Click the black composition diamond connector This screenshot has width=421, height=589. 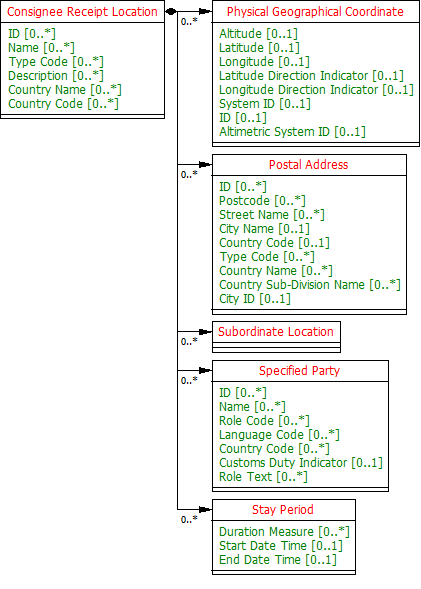pyautogui.click(x=171, y=12)
